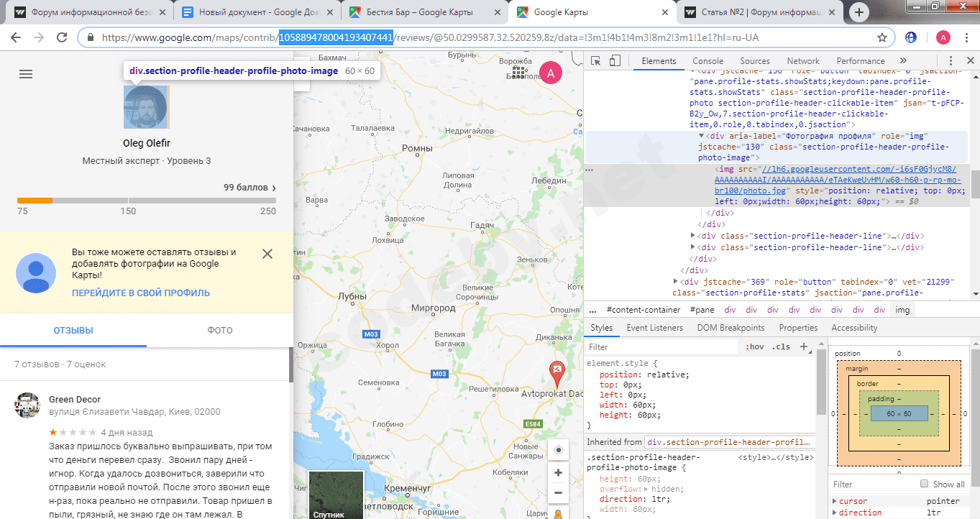Enable the Show all checkbox in computed styles

pyautogui.click(x=925, y=484)
